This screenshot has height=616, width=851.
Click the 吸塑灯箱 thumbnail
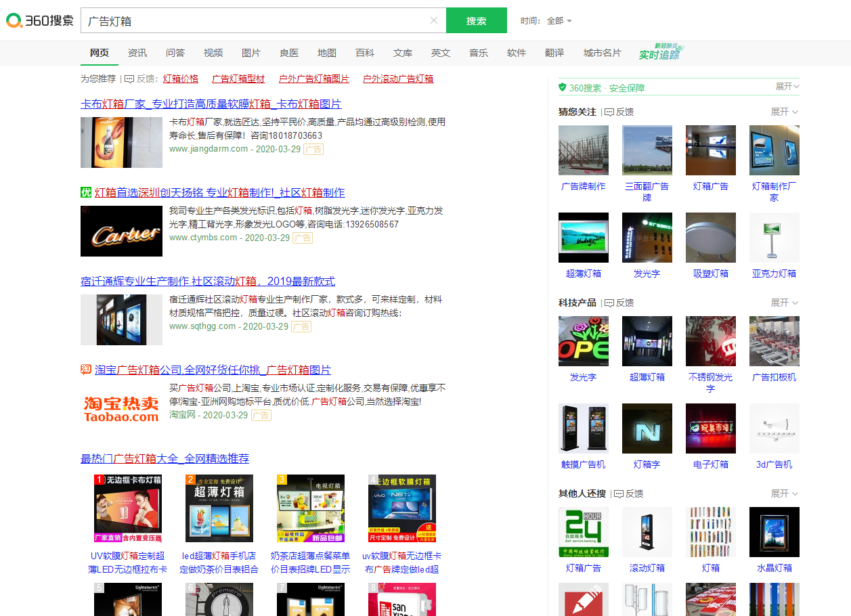[711, 238]
